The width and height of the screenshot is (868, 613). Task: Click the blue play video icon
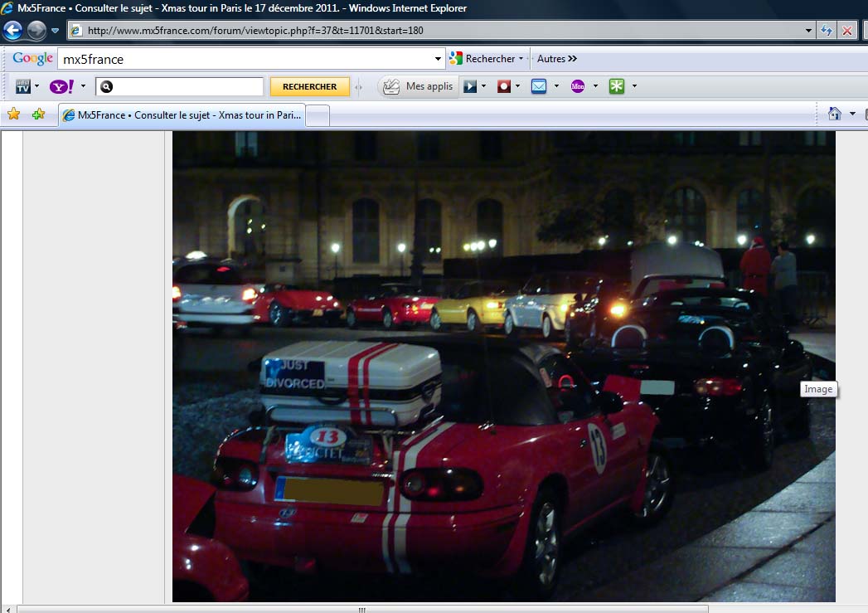click(x=470, y=86)
